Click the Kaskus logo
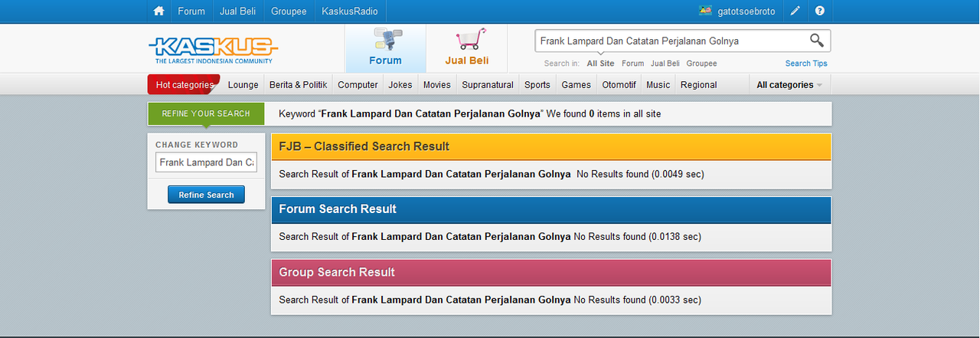Viewport: 980px width, 338px height. pos(212,49)
